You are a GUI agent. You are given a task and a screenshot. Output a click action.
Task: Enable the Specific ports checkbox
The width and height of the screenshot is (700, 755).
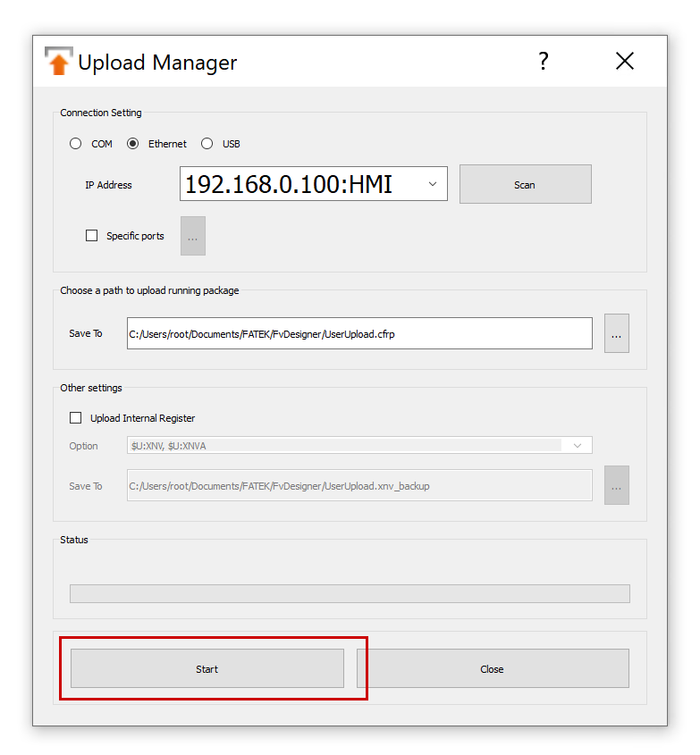point(91,236)
